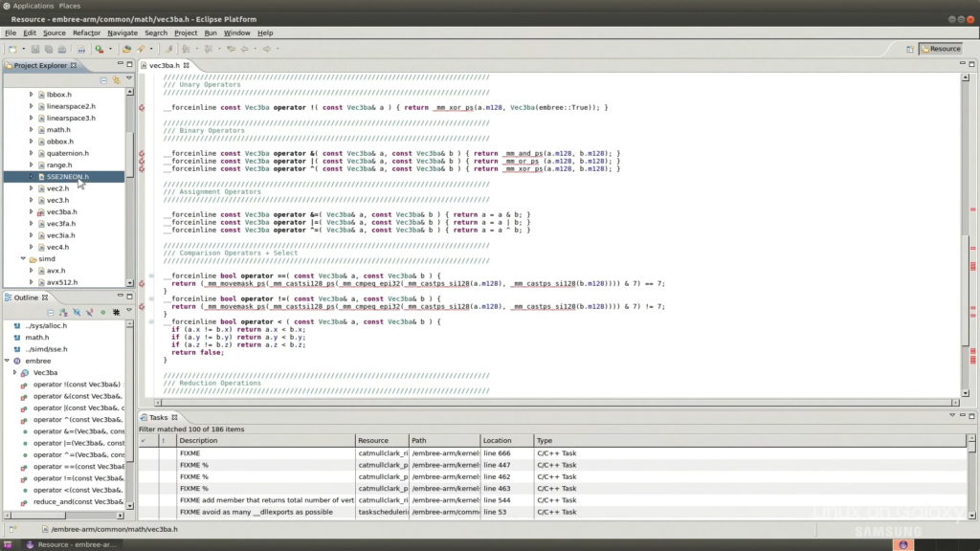This screenshot has height=551, width=980.
Task: Click the Save icon in the main toolbar
Action: [x=35, y=49]
